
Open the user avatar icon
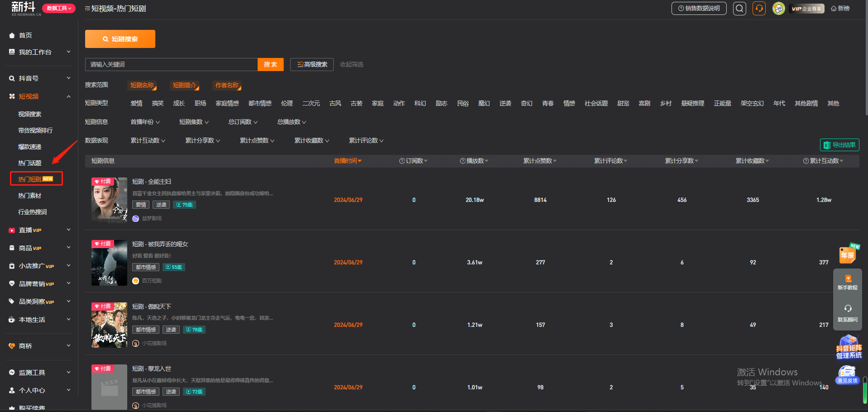coord(778,8)
